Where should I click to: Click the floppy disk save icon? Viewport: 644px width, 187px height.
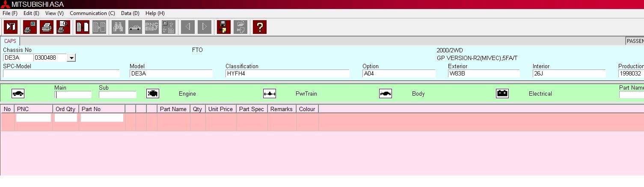[x=224, y=27]
